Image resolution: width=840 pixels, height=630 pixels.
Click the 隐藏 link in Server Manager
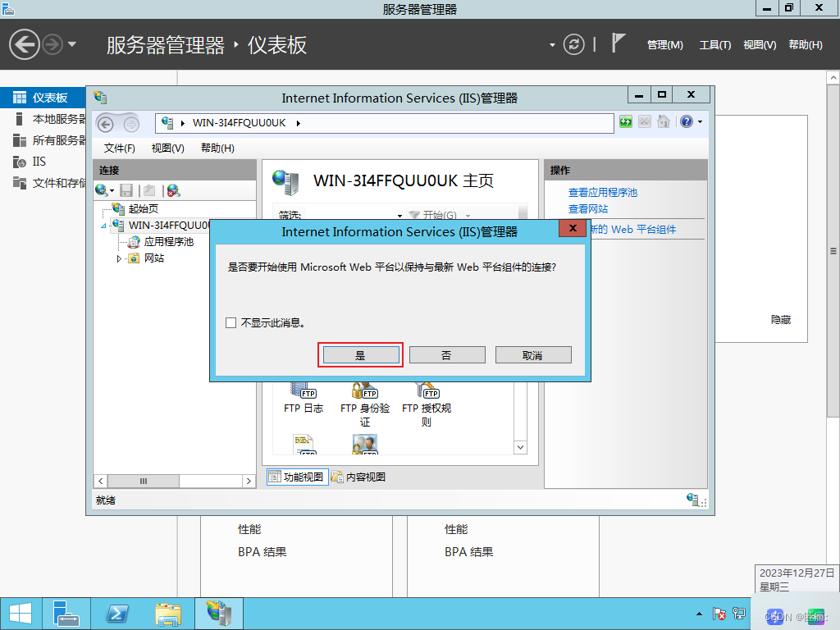click(781, 320)
